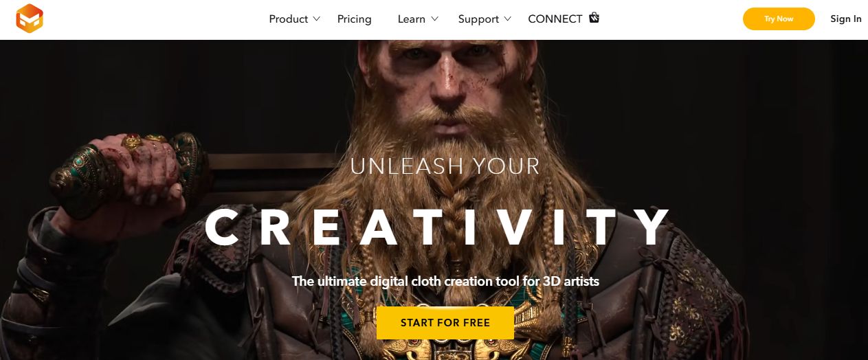This screenshot has height=360, width=868.
Task: Expand the Support dropdown chevron
Action: coord(507,19)
